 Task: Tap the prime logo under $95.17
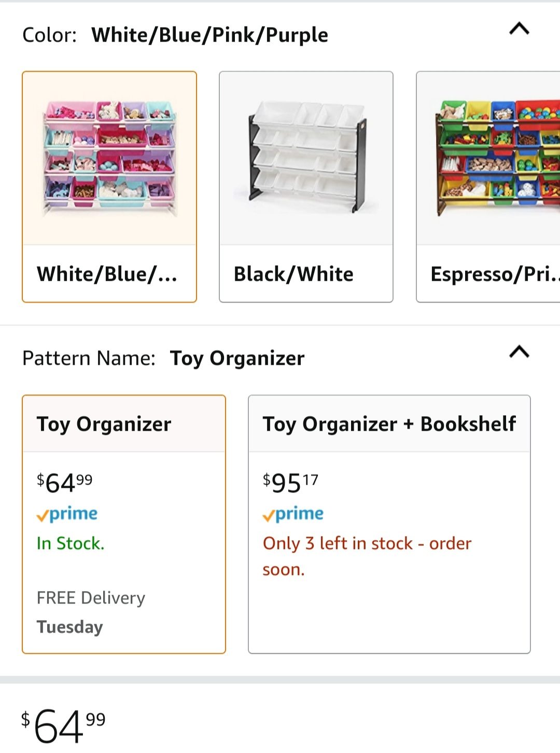tap(293, 514)
